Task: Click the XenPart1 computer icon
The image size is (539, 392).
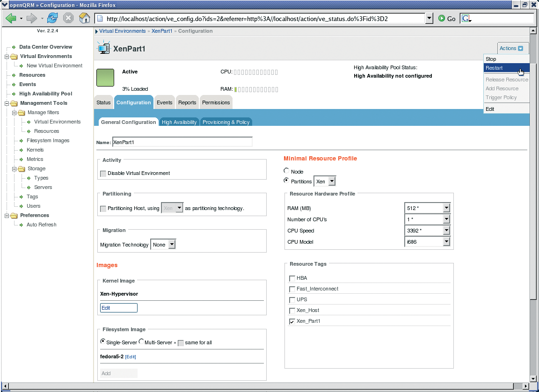Action: tap(103, 47)
